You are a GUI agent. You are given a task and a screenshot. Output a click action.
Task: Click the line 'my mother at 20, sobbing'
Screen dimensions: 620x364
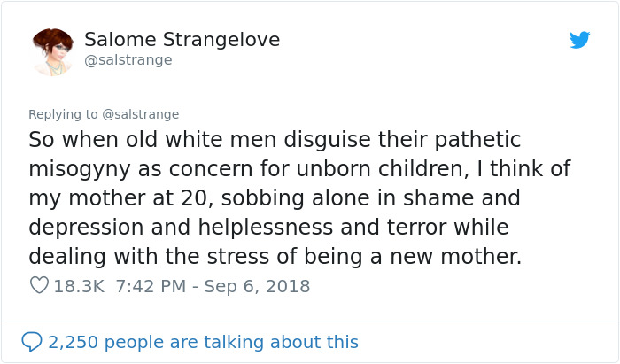pyautogui.click(x=274, y=198)
